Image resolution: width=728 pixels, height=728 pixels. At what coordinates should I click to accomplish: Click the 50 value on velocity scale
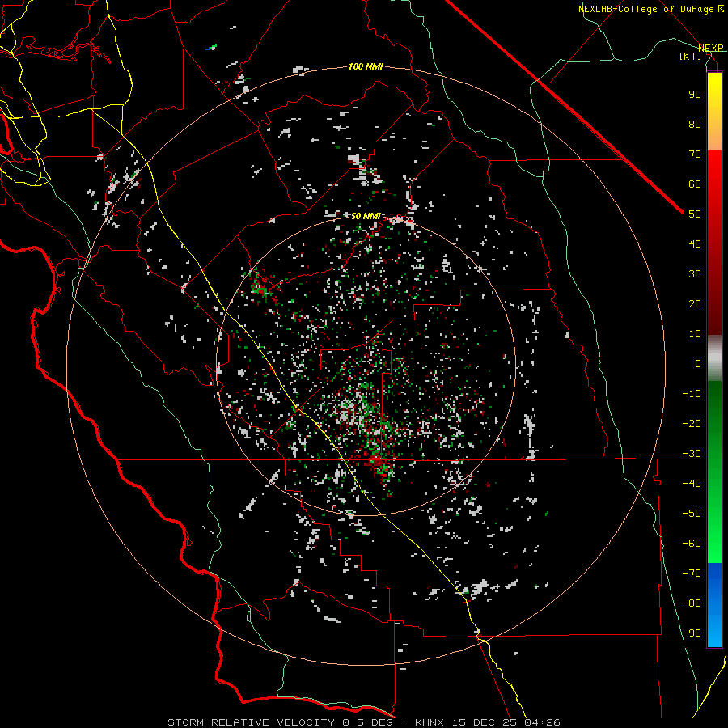695,214
